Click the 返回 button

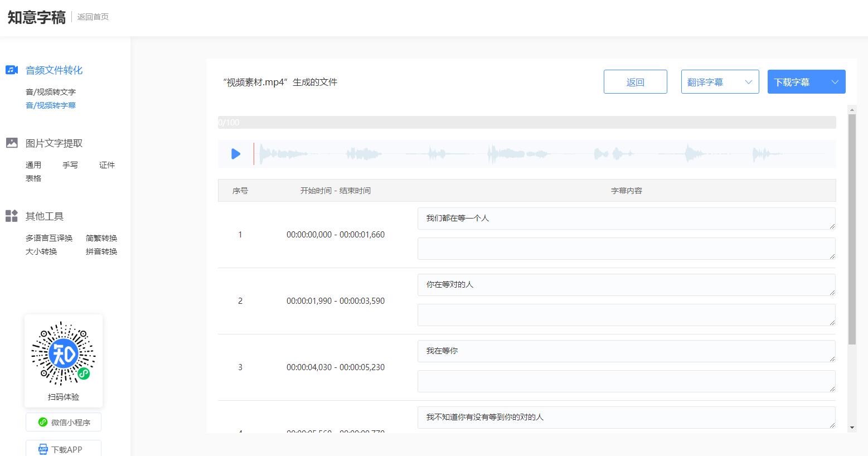(x=635, y=81)
